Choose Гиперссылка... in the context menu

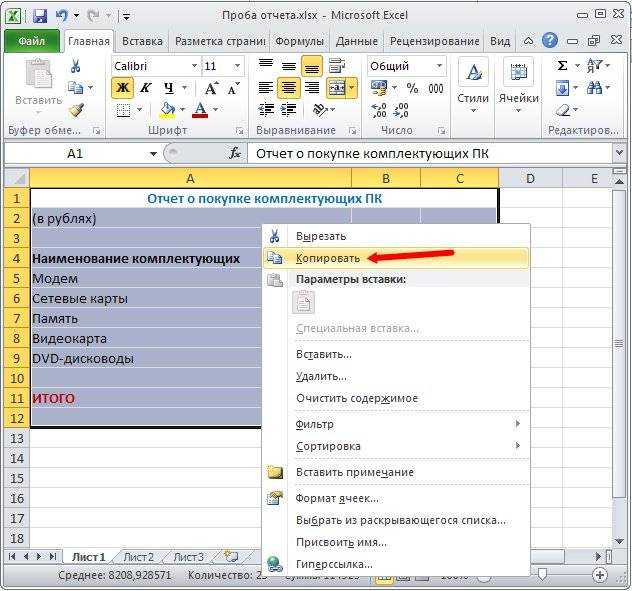395,564
